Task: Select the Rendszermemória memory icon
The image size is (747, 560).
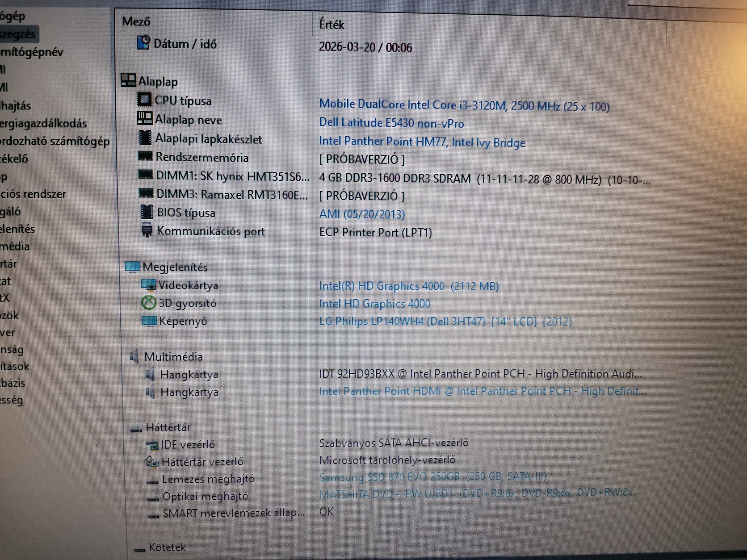Action: tap(145, 156)
